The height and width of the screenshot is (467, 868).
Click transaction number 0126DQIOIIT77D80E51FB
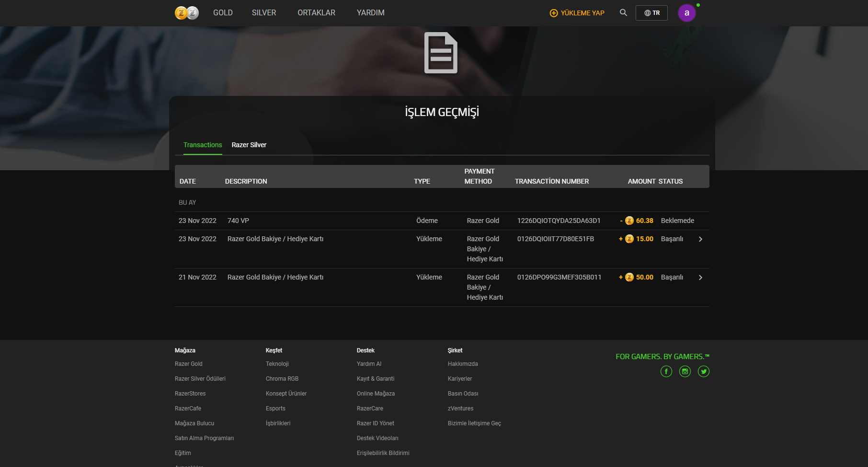click(x=556, y=239)
